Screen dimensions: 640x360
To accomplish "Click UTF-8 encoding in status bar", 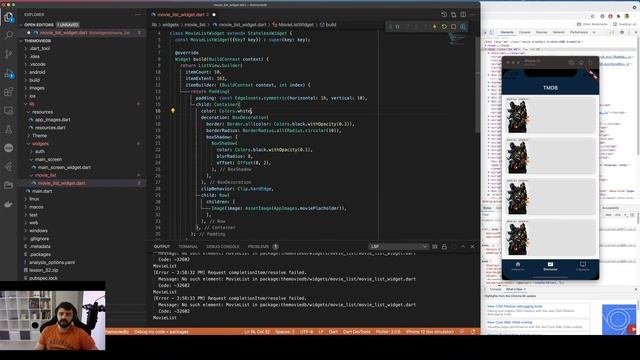I will (306, 331).
